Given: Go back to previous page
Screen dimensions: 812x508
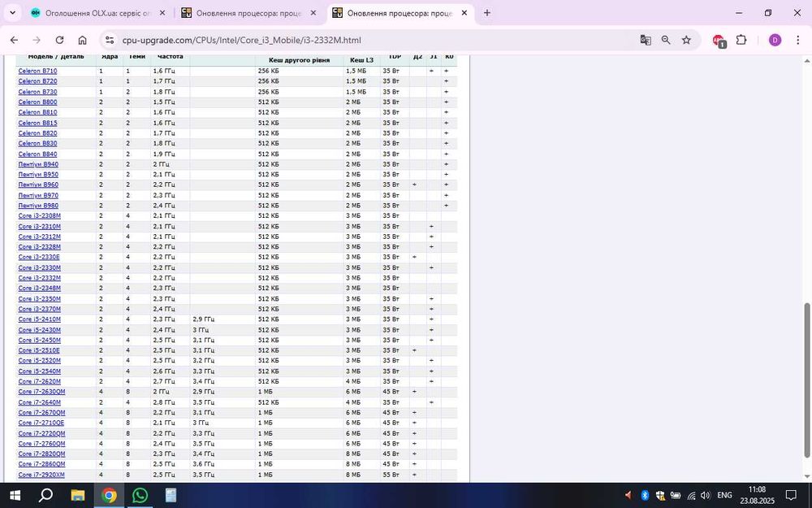Looking at the screenshot, I should pyautogui.click(x=14, y=40).
